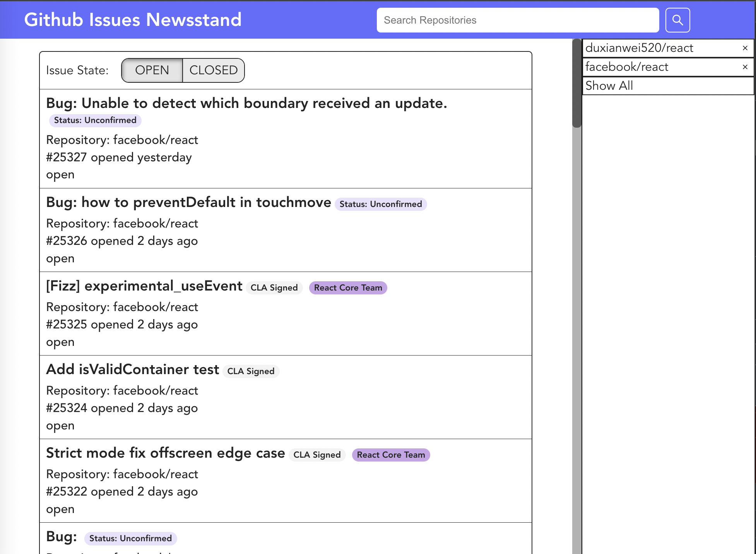Click the CLA Signed badge on issue 25324

251,371
